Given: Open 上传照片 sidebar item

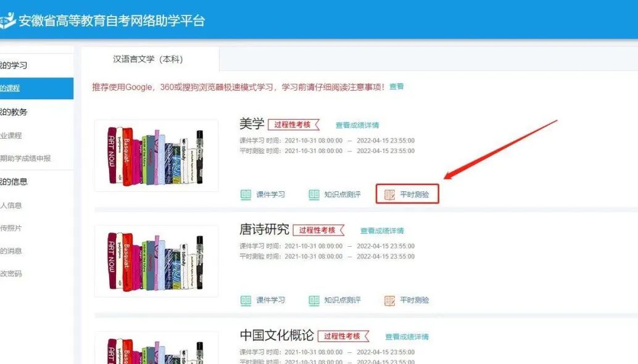Looking at the screenshot, I should click(x=11, y=228).
